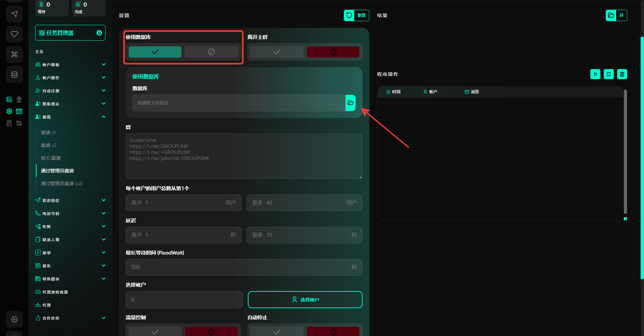Open the database stack icon in sidebar

[14, 74]
